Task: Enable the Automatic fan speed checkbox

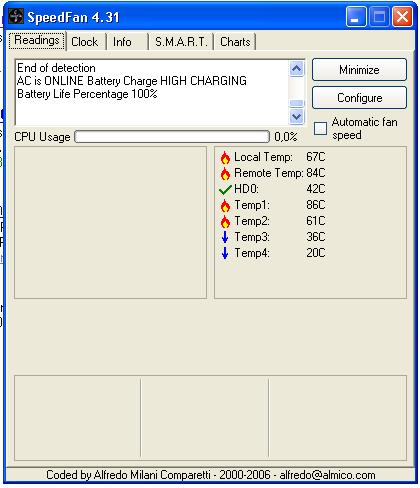Action: [x=320, y=128]
